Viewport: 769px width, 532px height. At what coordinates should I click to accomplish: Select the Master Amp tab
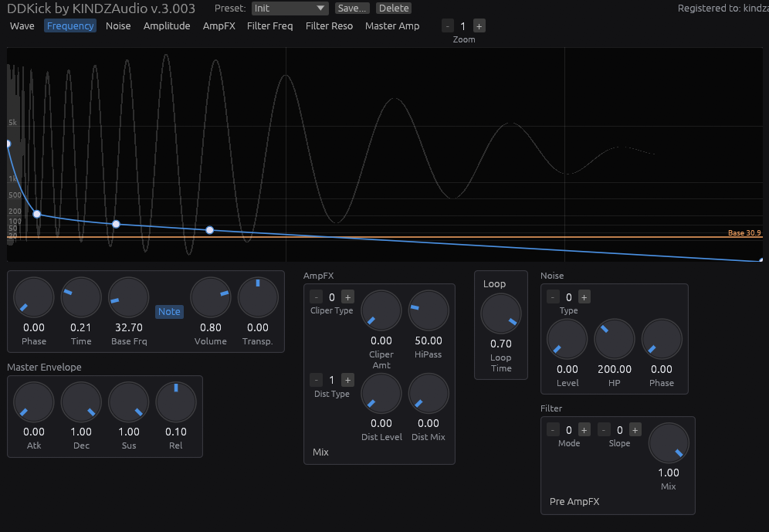click(392, 26)
